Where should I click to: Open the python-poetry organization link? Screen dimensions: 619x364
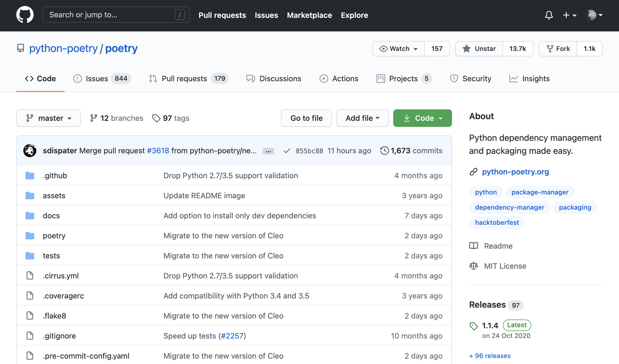(x=63, y=48)
